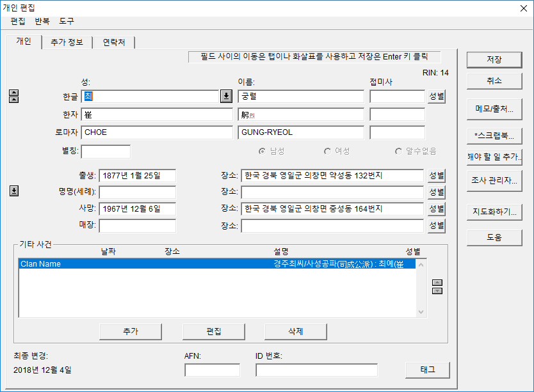This screenshot has height=392, width=534.
Task: Click the down-arrow icon beside 명명(세례)
Action: tap(14, 191)
